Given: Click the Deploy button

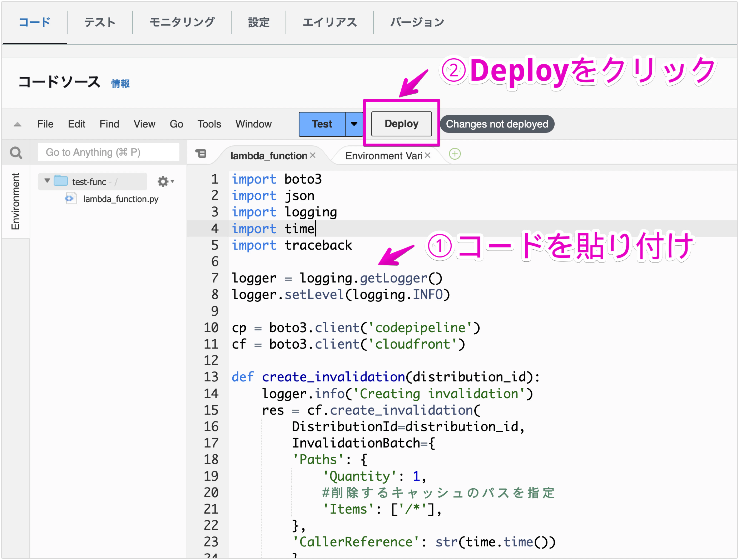Looking at the screenshot, I should coord(402,124).
